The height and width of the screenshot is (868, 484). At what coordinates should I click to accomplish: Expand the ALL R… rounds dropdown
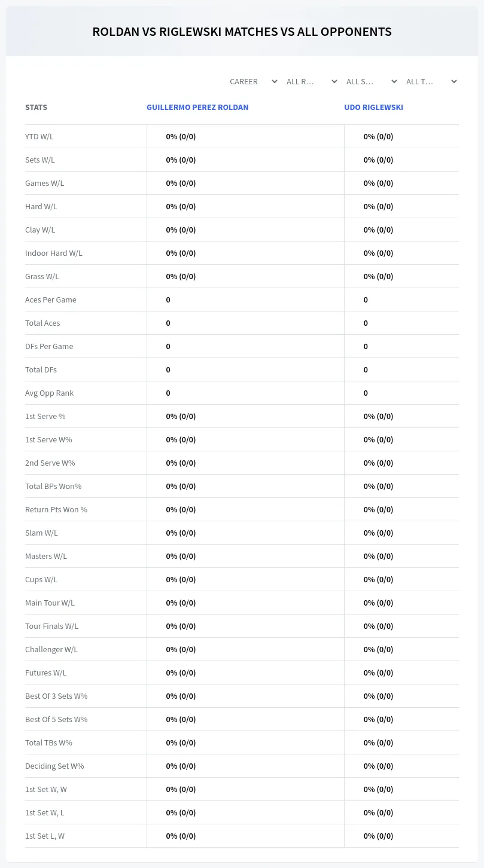pyautogui.click(x=311, y=81)
